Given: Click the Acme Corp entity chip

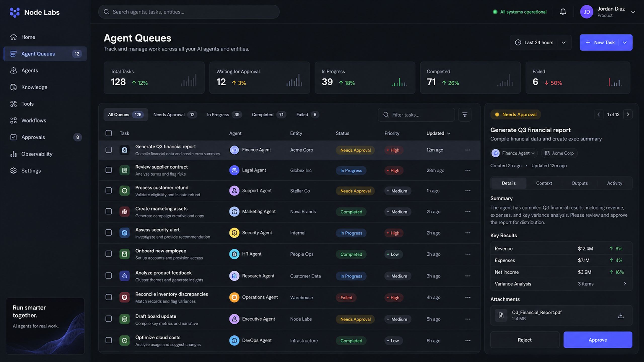Looking at the screenshot, I should [x=559, y=153].
